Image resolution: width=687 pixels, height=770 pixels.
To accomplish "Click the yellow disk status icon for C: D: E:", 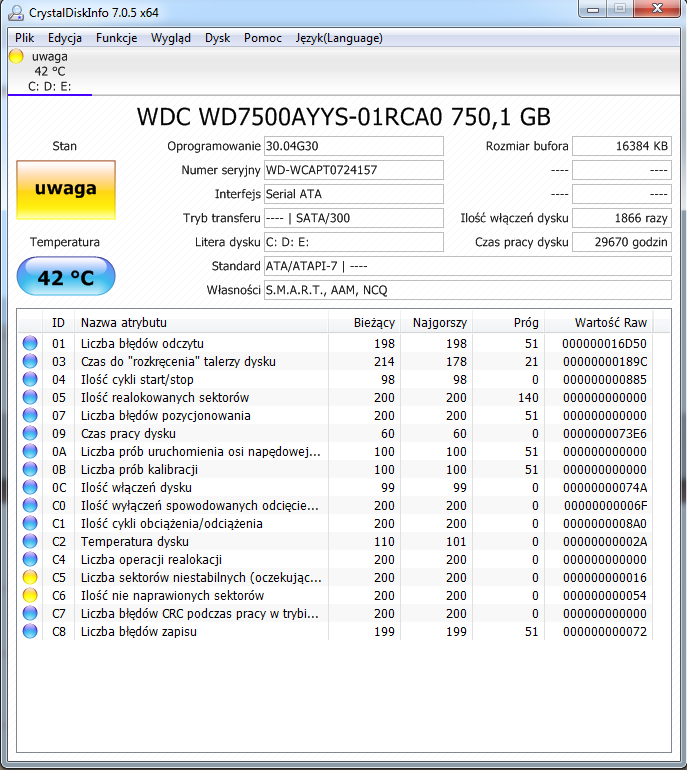I will (x=16, y=57).
